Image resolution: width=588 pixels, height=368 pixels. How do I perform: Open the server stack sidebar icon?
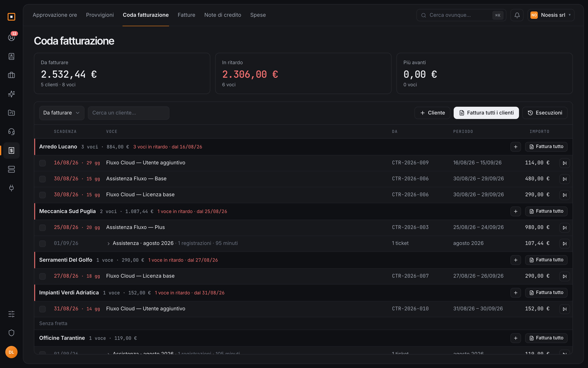pyautogui.click(x=11, y=169)
